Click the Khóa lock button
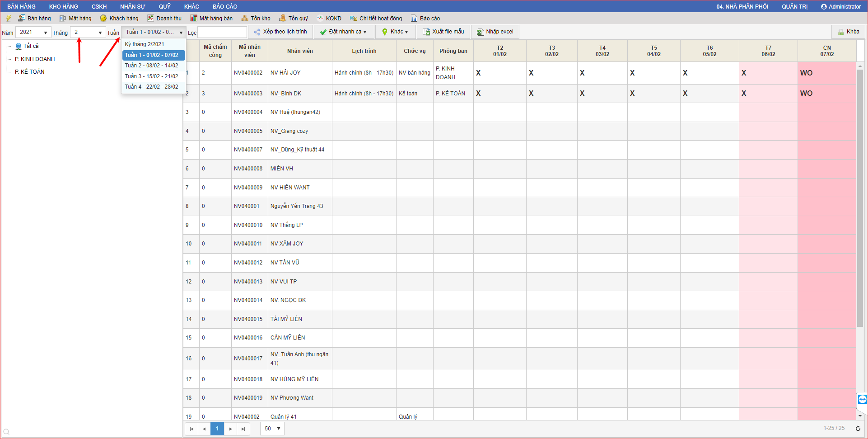Screen dimensions: 868x439 pyautogui.click(x=848, y=32)
